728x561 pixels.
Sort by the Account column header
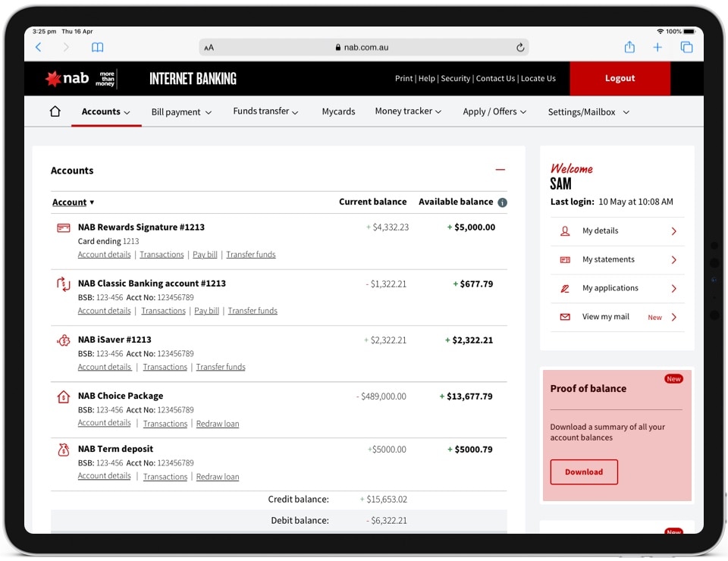pos(73,202)
